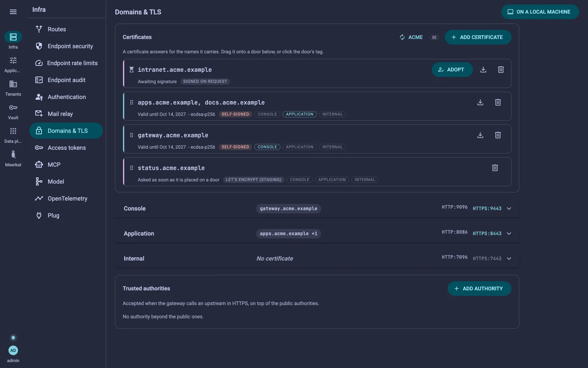Open the Vault key icon
Image resolution: width=588 pixels, height=368 pixels.
click(x=13, y=107)
